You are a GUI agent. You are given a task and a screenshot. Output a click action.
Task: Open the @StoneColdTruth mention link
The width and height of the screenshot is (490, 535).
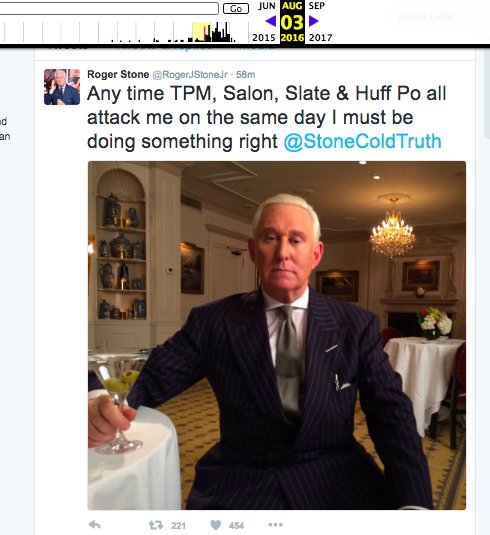[362, 141]
